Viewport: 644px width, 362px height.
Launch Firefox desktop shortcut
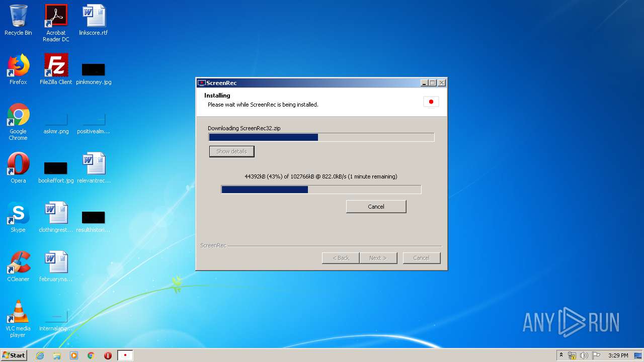click(18, 69)
